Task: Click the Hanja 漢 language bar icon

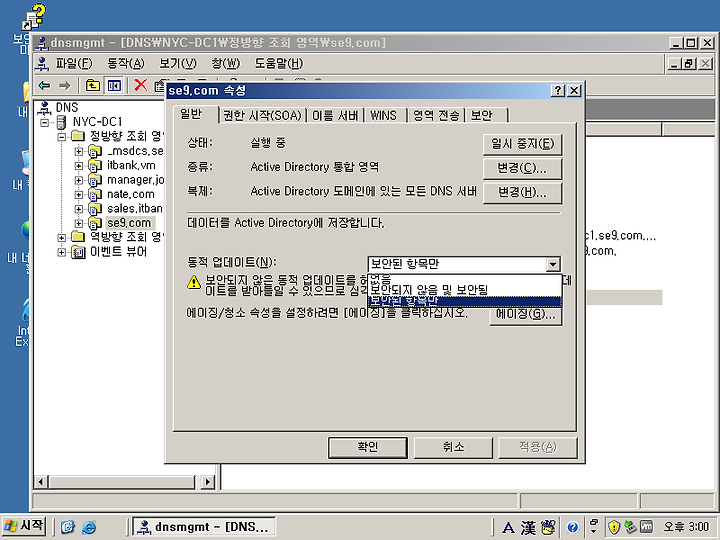Action: pos(528,528)
